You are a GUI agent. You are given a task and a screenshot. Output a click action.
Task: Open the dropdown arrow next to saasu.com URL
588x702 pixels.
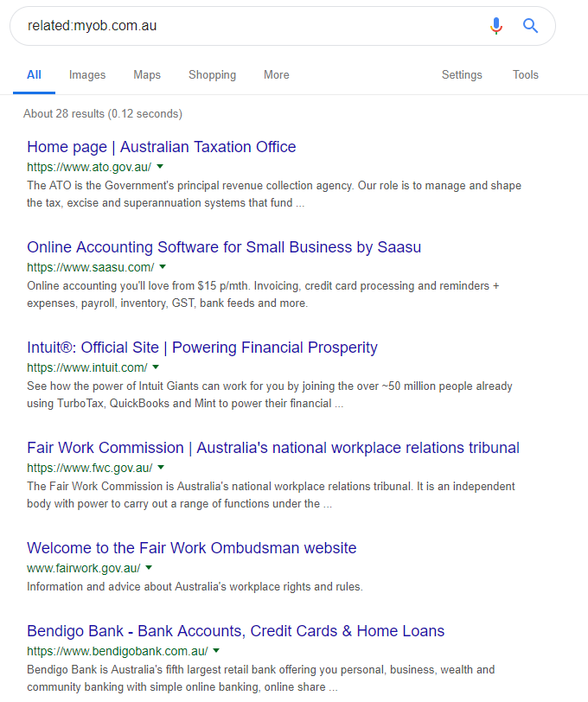click(x=163, y=267)
